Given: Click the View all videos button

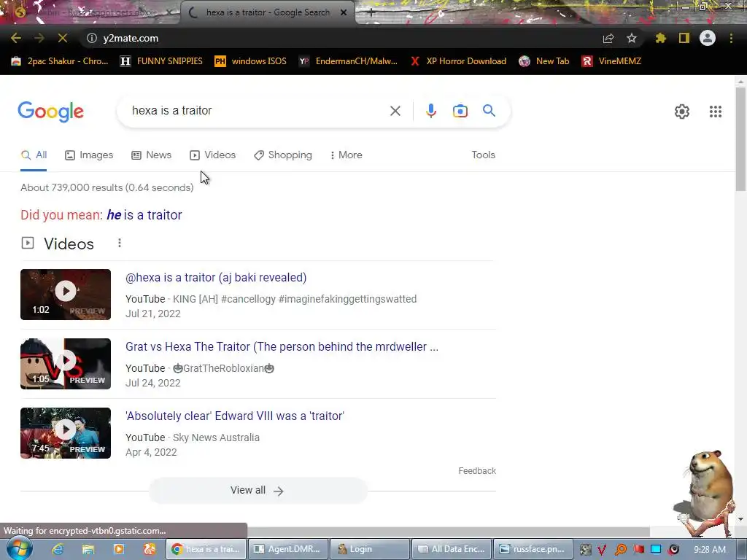Looking at the screenshot, I should point(258,491).
